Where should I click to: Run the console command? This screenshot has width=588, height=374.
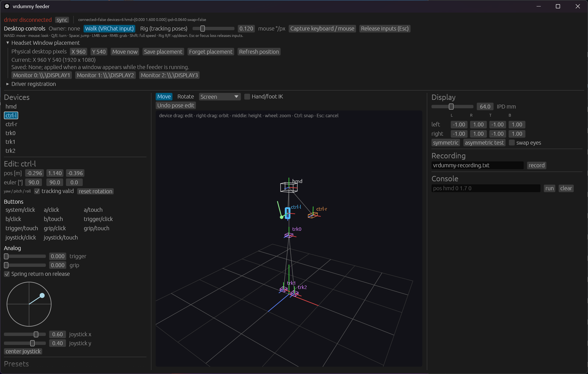(549, 188)
